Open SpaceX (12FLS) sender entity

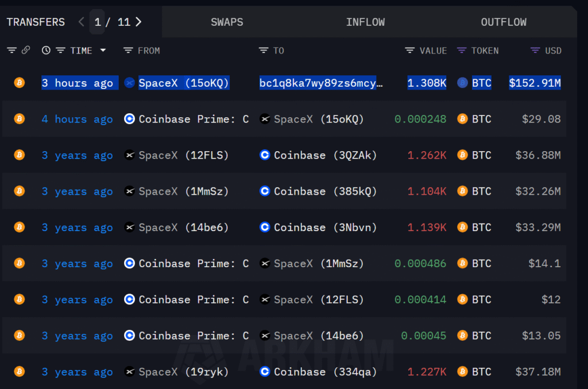point(184,155)
